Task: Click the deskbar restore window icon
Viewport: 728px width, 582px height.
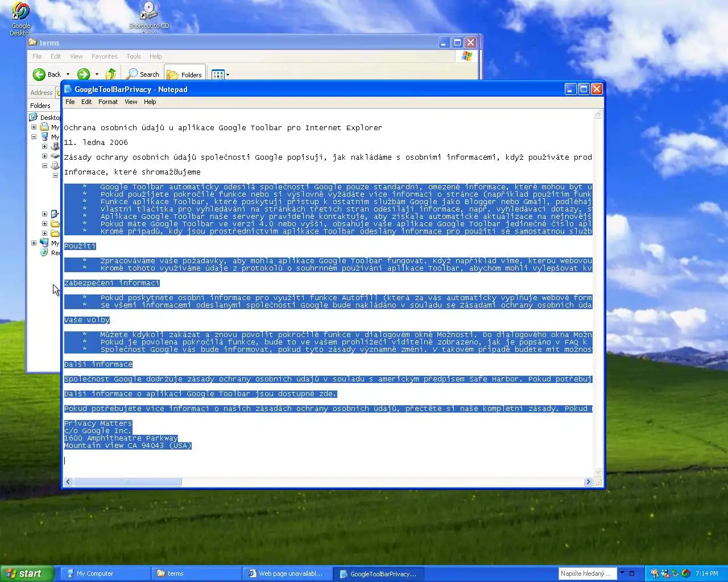Action: pos(631,573)
